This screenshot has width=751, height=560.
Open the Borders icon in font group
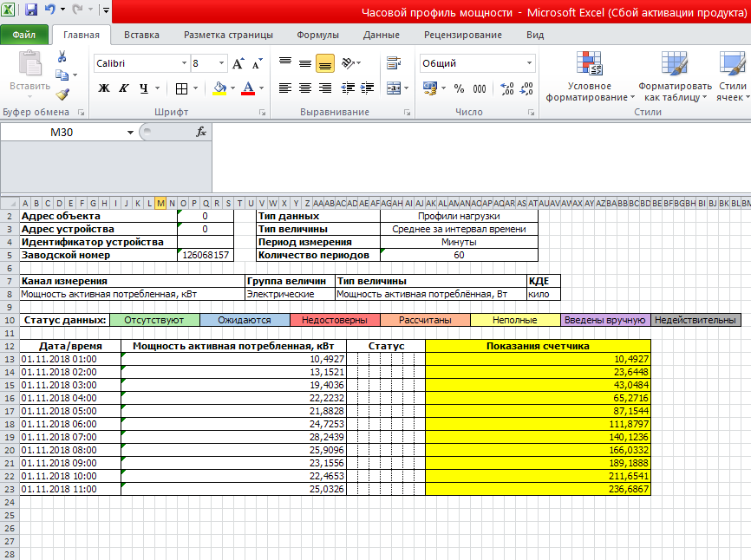[181, 88]
